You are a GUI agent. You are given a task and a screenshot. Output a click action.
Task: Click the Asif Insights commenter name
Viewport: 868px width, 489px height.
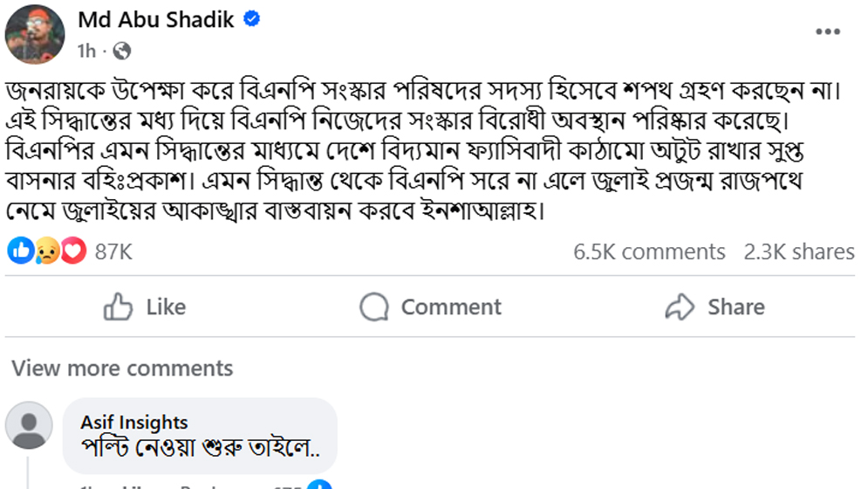[134, 422]
